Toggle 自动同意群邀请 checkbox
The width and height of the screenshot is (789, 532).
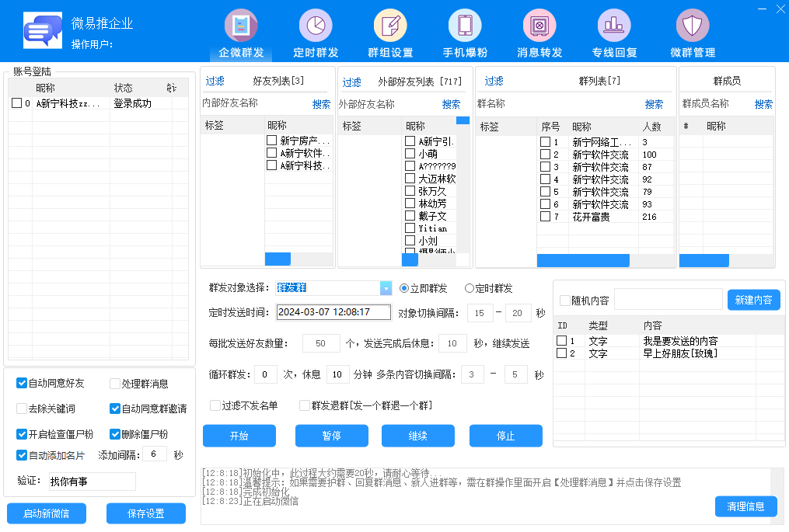[115, 409]
